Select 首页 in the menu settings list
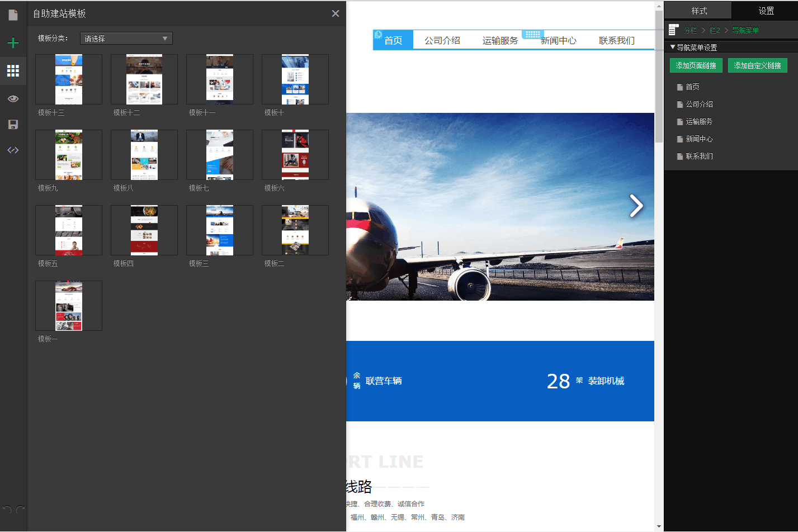798x532 pixels. (692, 87)
